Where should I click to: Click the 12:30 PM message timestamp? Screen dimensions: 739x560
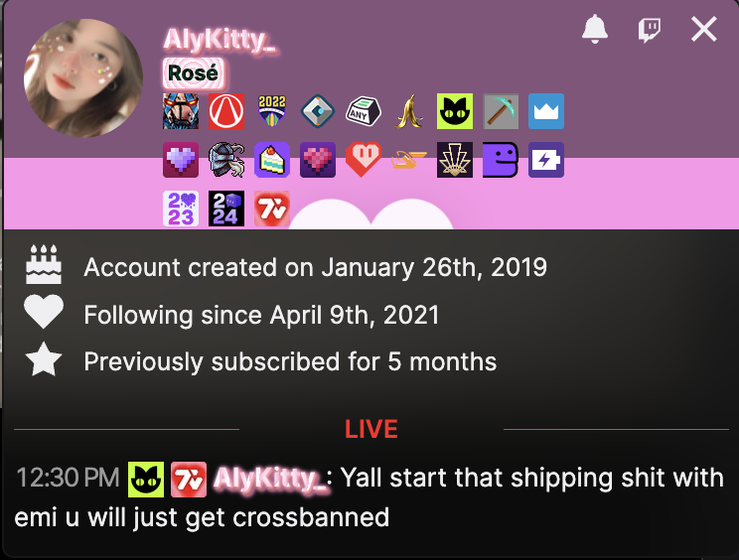point(68,478)
